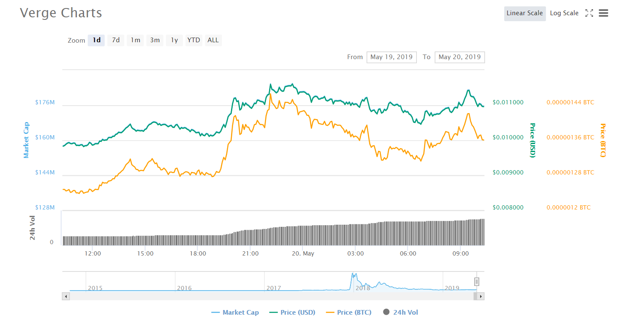Click the Verge Charts heading

[x=61, y=13]
